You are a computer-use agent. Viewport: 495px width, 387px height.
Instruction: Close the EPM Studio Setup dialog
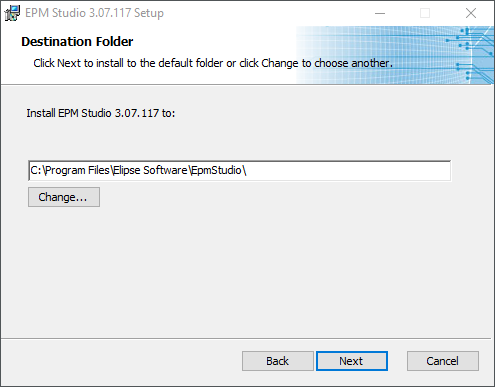coord(471,13)
